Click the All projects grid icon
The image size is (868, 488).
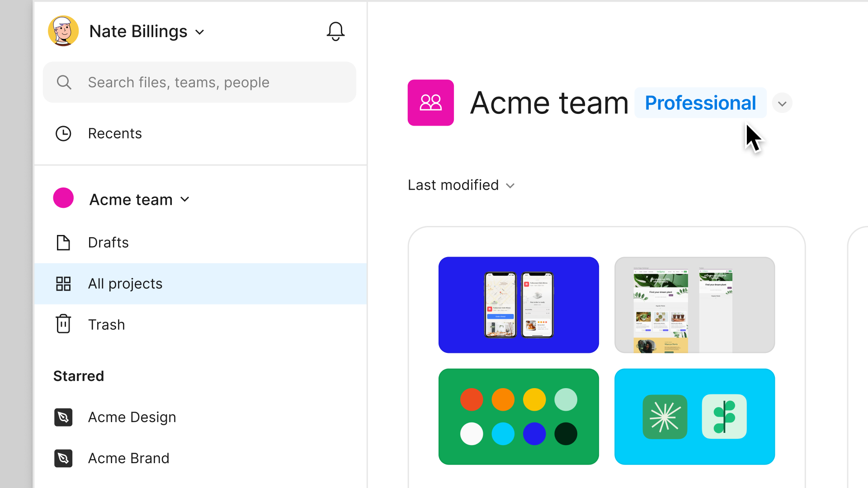click(63, 283)
